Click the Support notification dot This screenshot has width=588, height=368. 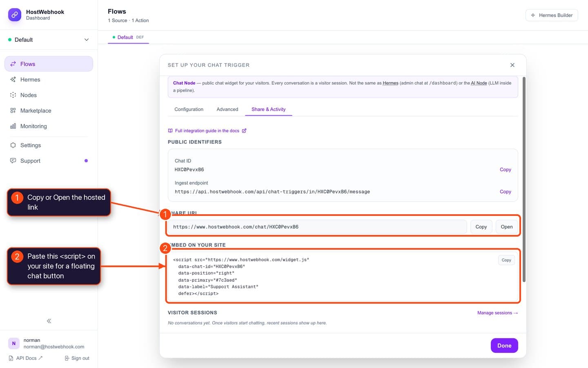pos(86,161)
